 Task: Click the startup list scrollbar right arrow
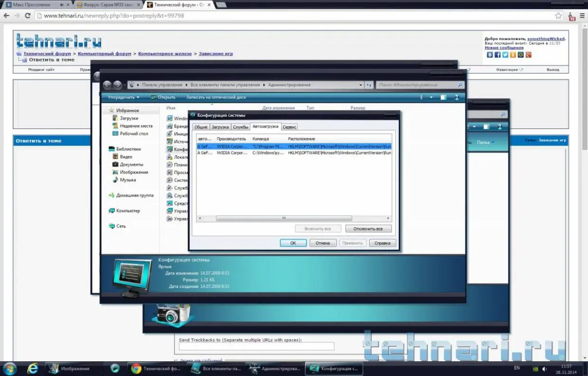(x=388, y=219)
